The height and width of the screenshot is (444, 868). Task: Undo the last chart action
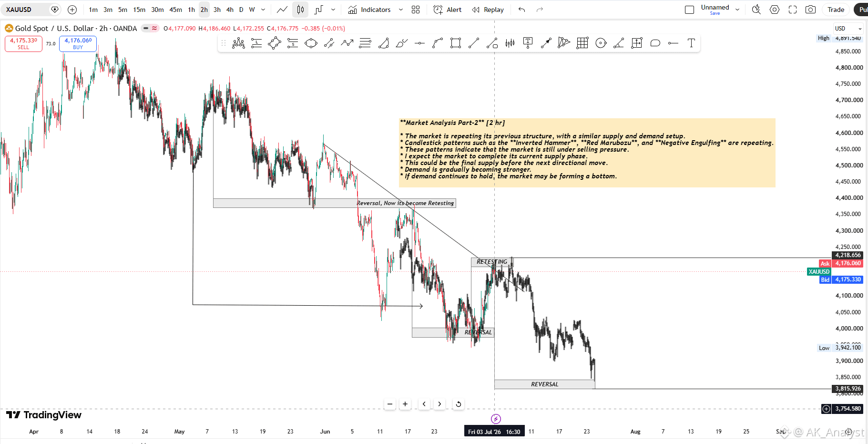tap(522, 10)
